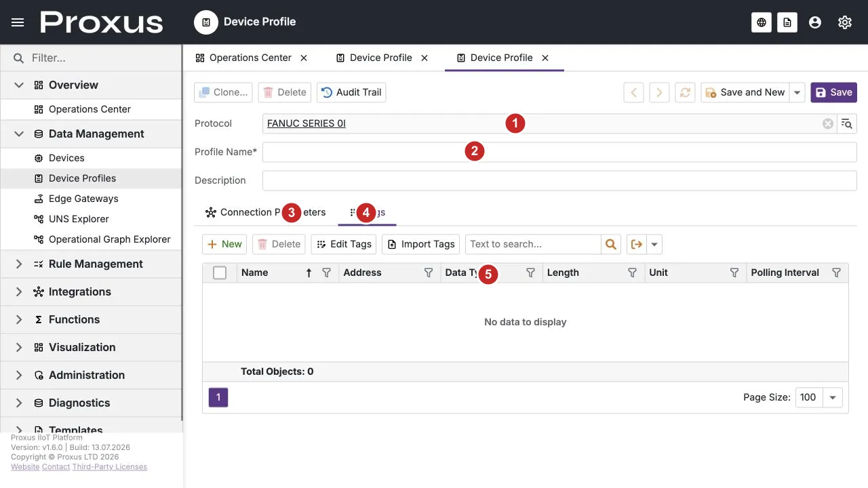Collapse the Data Management section
Image resolution: width=868 pixels, height=488 pixels.
(19, 134)
